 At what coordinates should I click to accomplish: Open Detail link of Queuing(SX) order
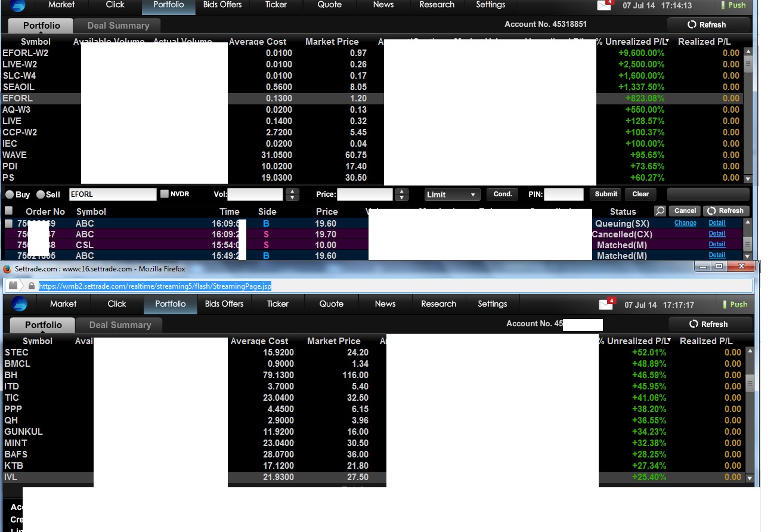[x=717, y=223]
